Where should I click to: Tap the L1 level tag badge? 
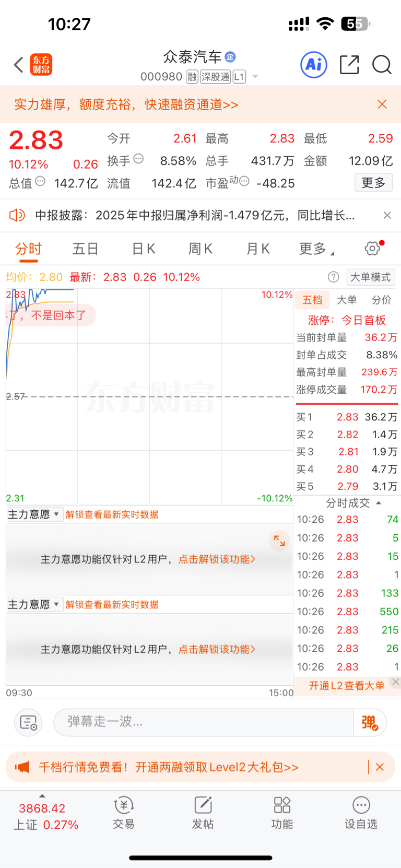pos(239,77)
